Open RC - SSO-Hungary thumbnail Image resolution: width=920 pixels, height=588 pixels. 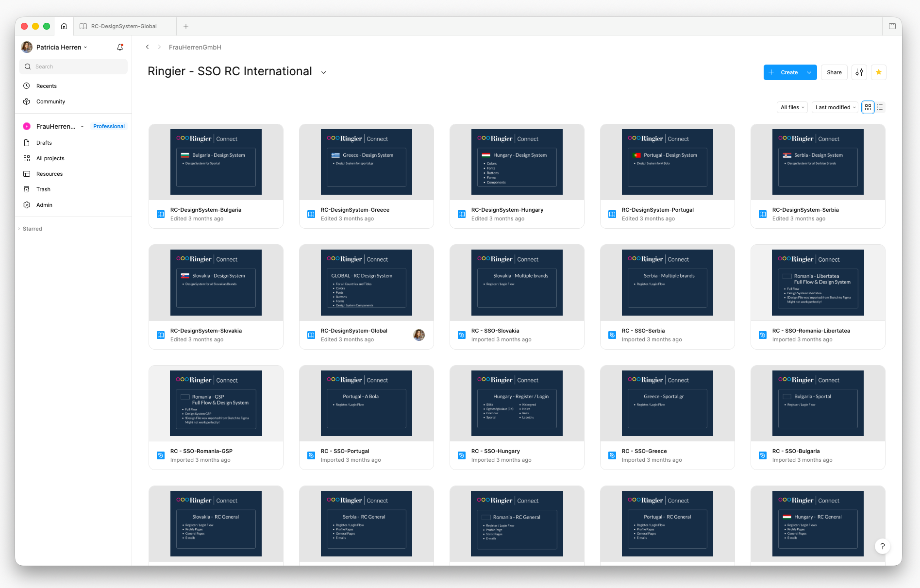(517, 403)
